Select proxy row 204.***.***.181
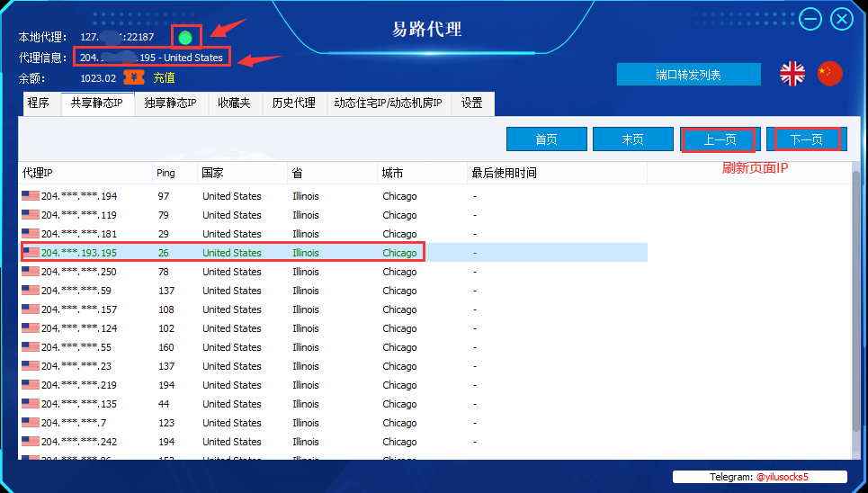 click(333, 234)
